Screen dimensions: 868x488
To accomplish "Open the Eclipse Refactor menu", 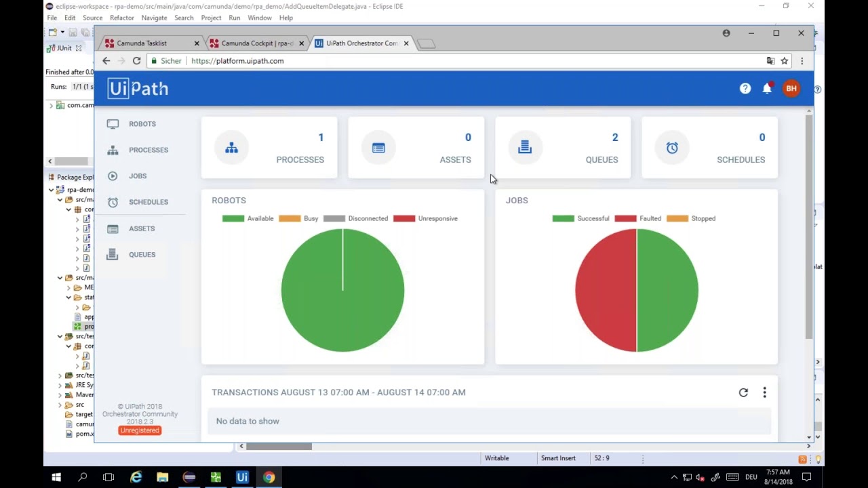I will click(121, 18).
